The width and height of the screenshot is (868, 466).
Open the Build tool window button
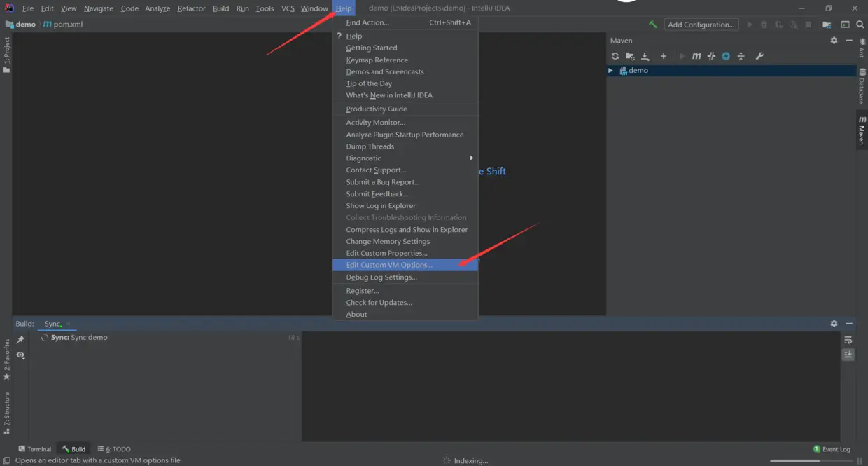[73, 449]
